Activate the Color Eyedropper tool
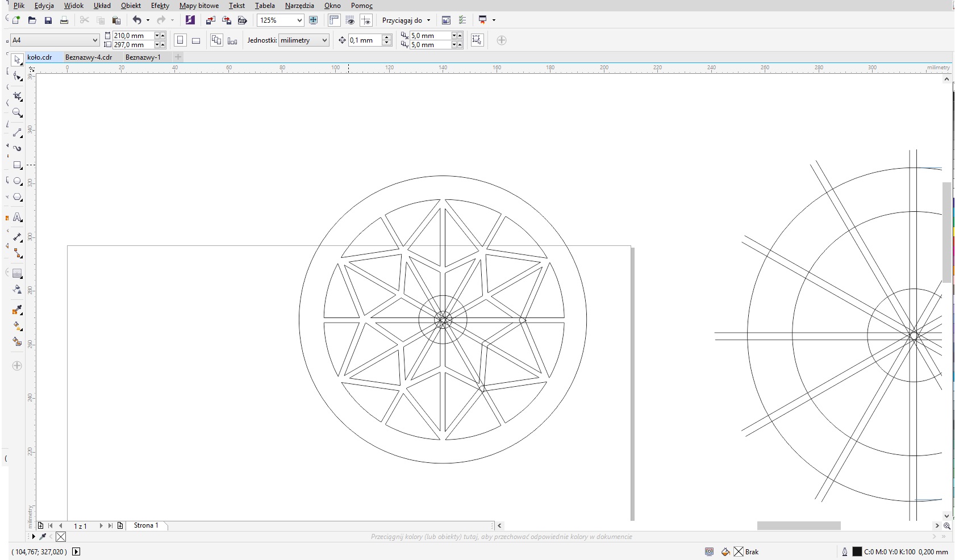The width and height of the screenshot is (955, 560). (x=18, y=310)
